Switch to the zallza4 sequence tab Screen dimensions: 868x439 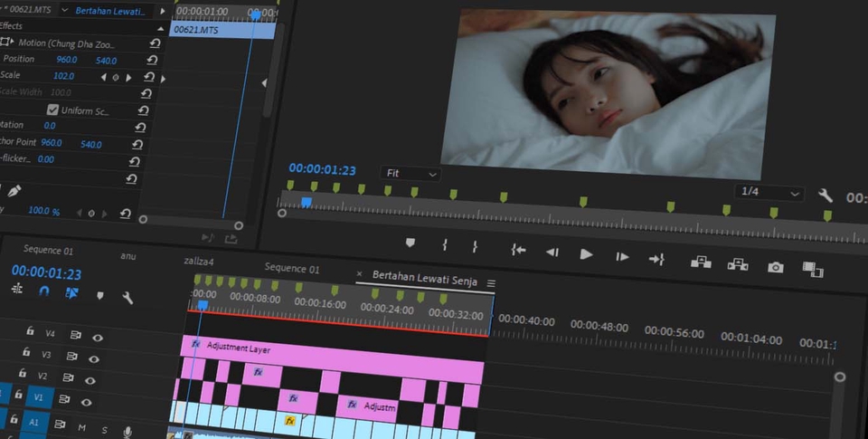(x=199, y=261)
